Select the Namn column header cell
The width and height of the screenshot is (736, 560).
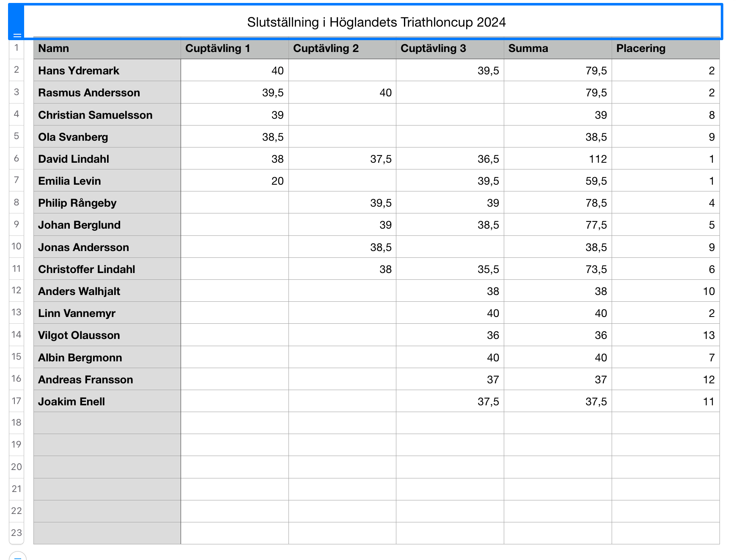pyautogui.click(x=107, y=49)
